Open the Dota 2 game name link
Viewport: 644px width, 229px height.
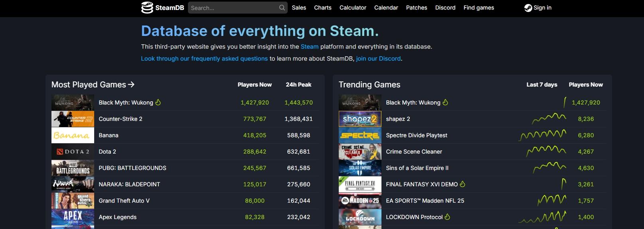pyautogui.click(x=107, y=152)
